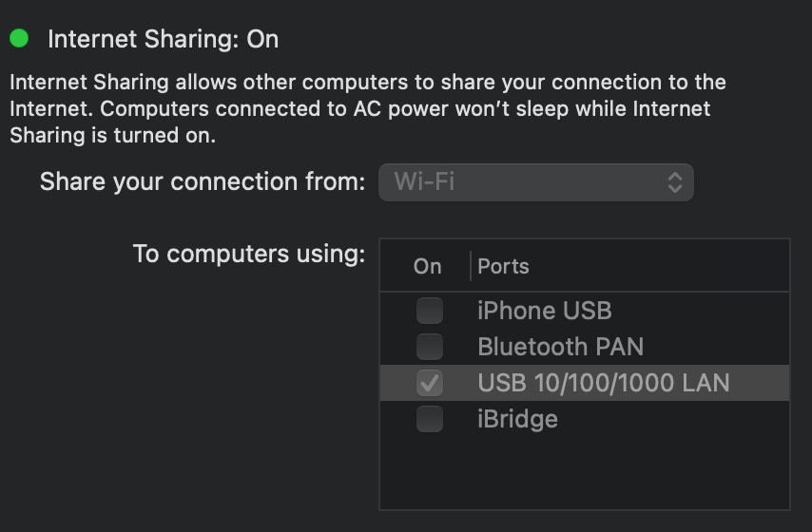The image size is (812, 532).
Task: Click the To computers using label
Action: tap(248, 254)
